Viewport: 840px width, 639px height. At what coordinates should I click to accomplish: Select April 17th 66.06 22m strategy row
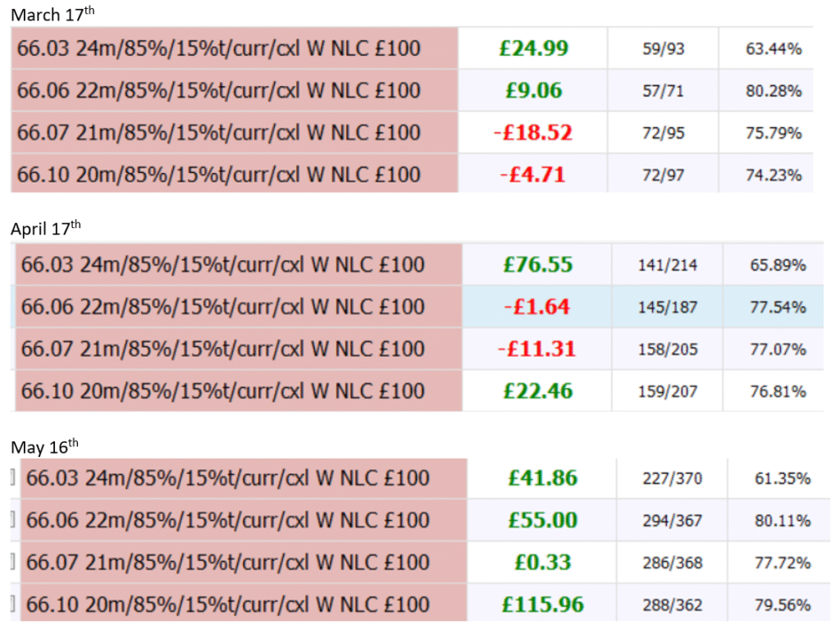[223, 307]
